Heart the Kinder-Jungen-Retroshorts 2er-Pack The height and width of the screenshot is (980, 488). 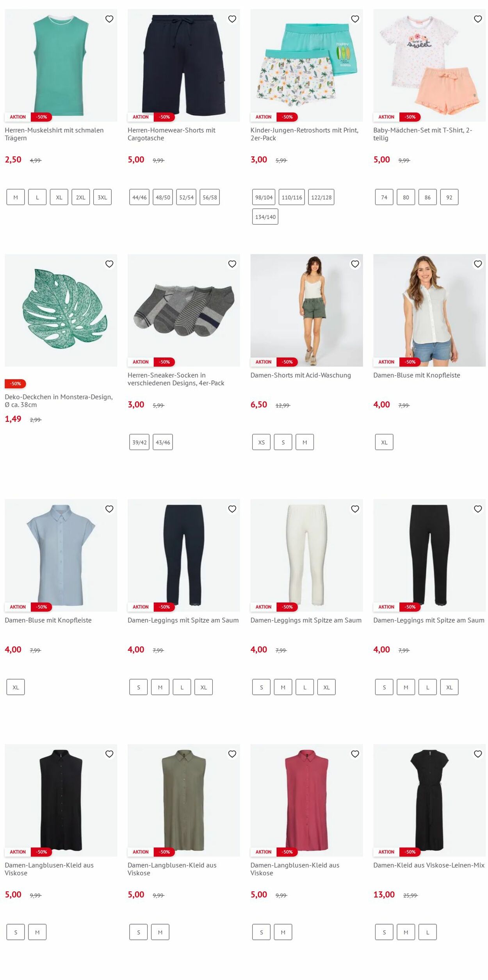pyautogui.click(x=355, y=19)
